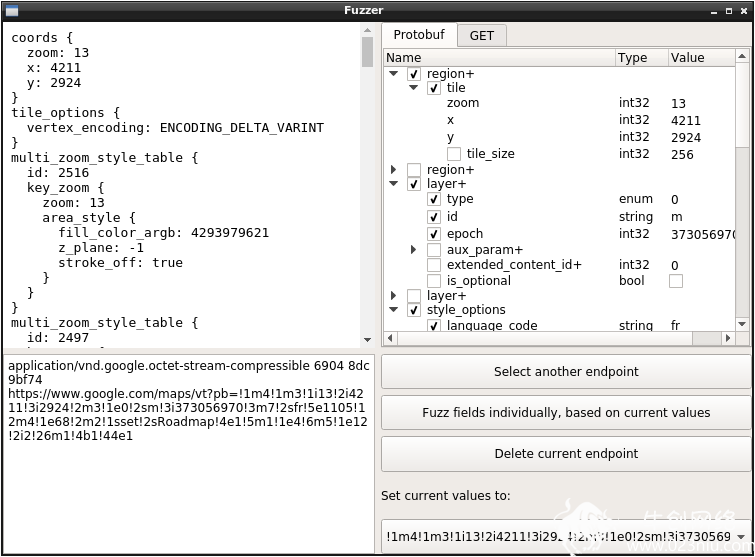Uncheck the first region+ checkbox
Viewport: 755px width, 557px height.
(414, 74)
